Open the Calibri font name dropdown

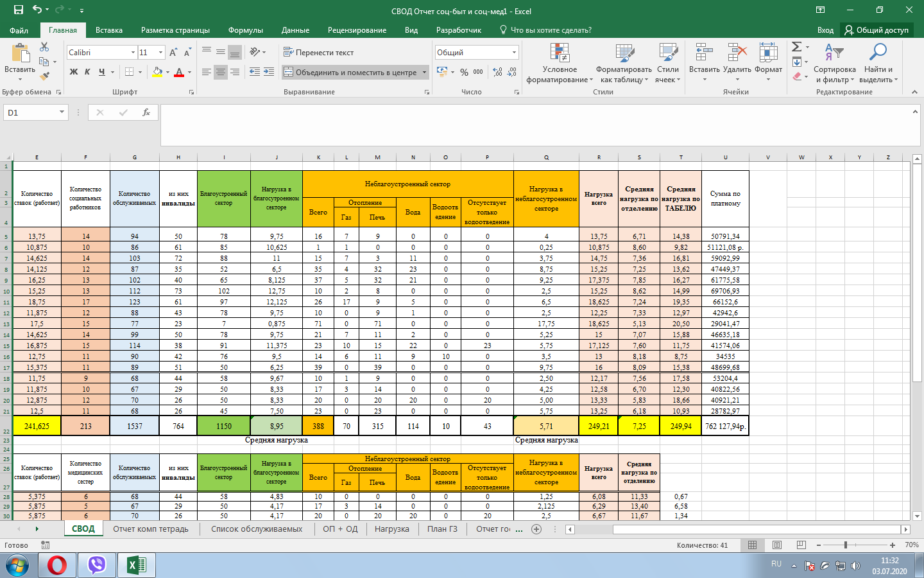[x=133, y=53]
